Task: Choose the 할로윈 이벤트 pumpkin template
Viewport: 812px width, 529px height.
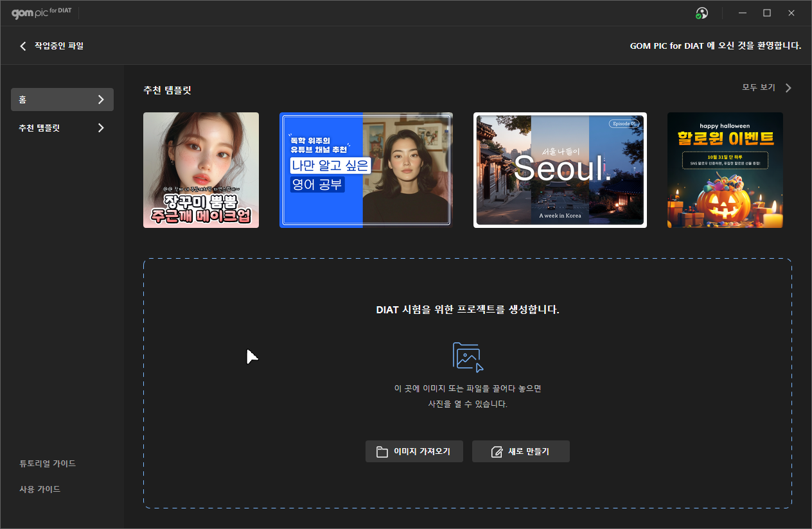Action: [725, 170]
